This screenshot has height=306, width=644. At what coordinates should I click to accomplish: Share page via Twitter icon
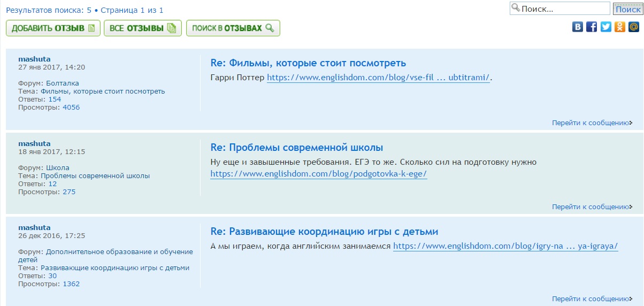(x=605, y=27)
